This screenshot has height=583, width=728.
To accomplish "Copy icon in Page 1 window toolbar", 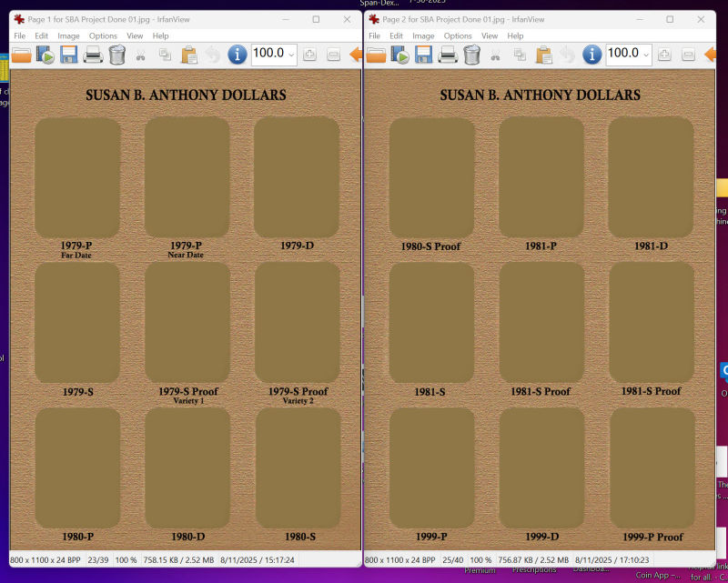I will click(165, 55).
